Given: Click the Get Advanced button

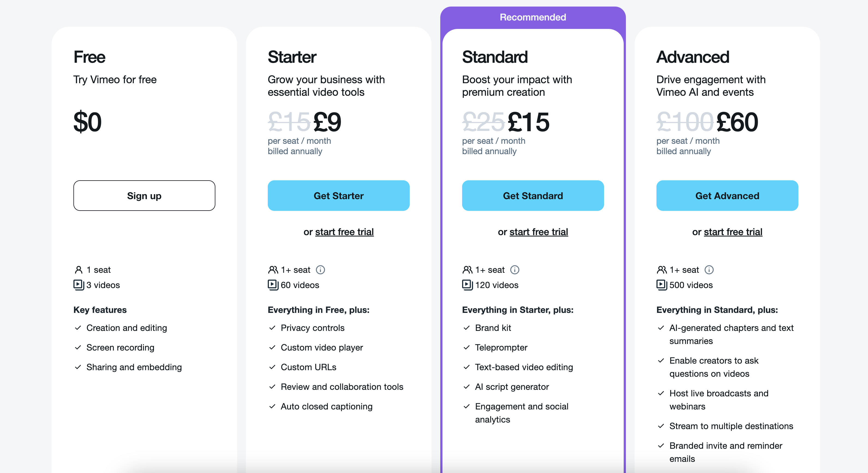Looking at the screenshot, I should click(x=727, y=196).
